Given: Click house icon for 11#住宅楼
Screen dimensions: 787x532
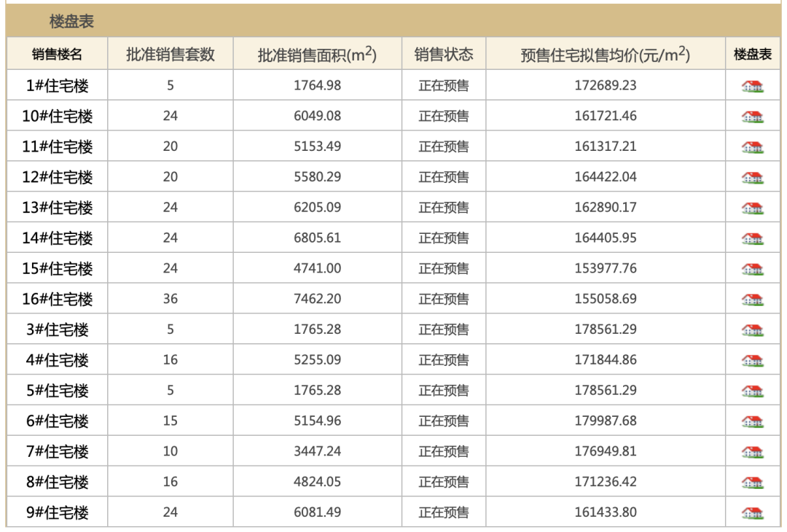Looking at the screenshot, I should tap(752, 148).
